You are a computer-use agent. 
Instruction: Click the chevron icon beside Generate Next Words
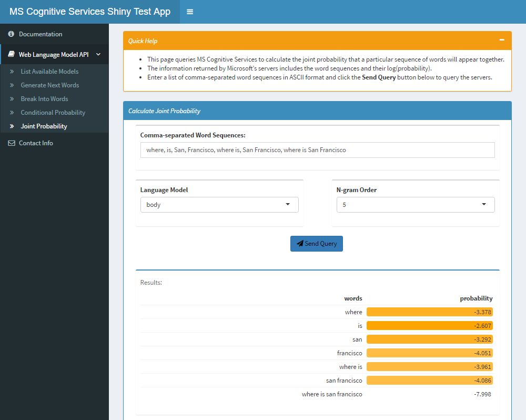[x=12, y=85]
